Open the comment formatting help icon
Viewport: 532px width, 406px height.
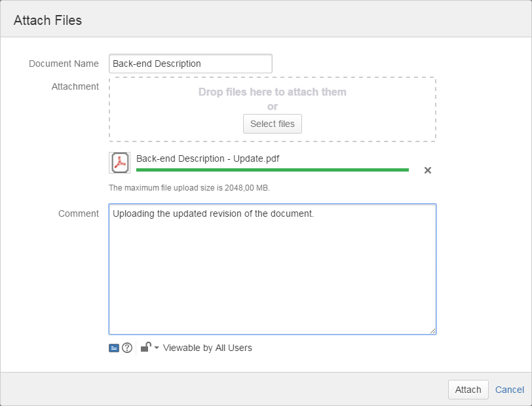126,348
